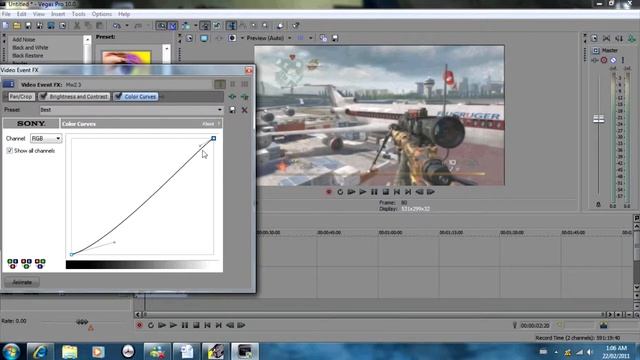Click the Animate button
This screenshot has height=360, width=640.
point(22,282)
